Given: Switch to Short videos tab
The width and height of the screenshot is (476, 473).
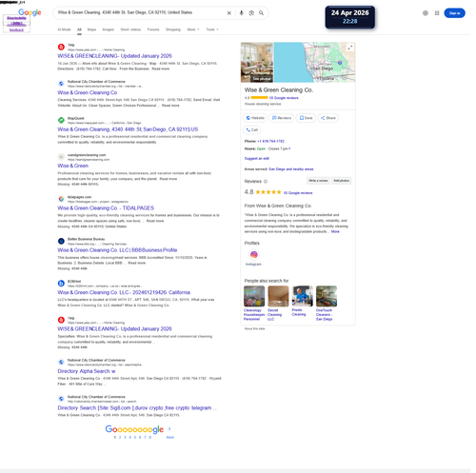Looking at the screenshot, I should click(x=130, y=30).
